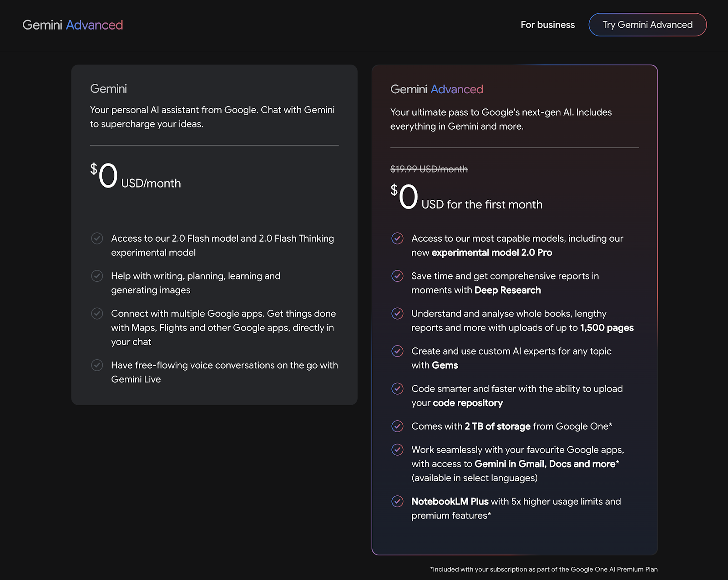Viewport: 728px width, 580px height.
Task: Click the Gemini Advanced logo
Action: 73,25
